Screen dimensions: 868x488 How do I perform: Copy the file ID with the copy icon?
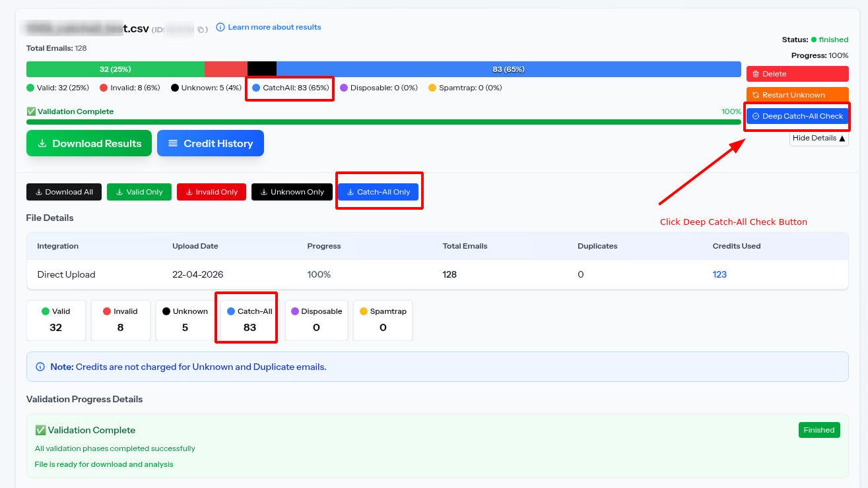(201, 30)
